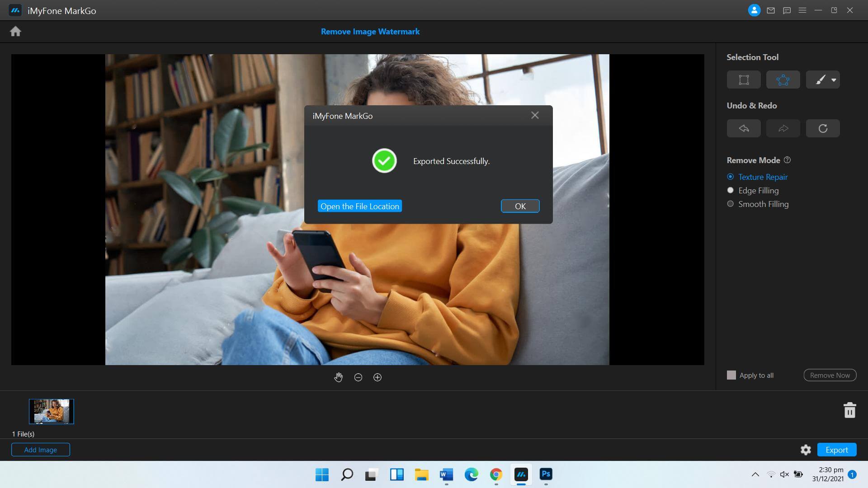The height and width of the screenshot is (488, 868).
Task: Zoom out of the image preview
Action: pos(358,377)
